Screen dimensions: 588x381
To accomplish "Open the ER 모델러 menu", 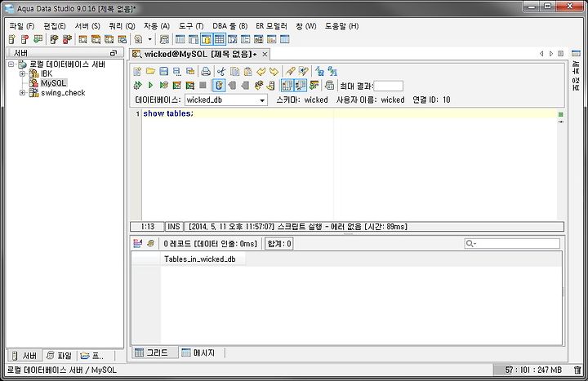I will (x=271, y=26).
